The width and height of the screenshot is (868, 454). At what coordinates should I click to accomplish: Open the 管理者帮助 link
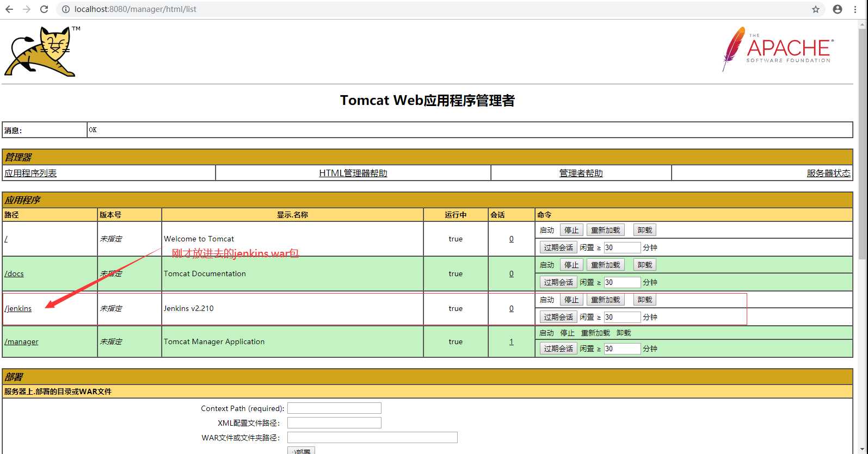(581, 173)
